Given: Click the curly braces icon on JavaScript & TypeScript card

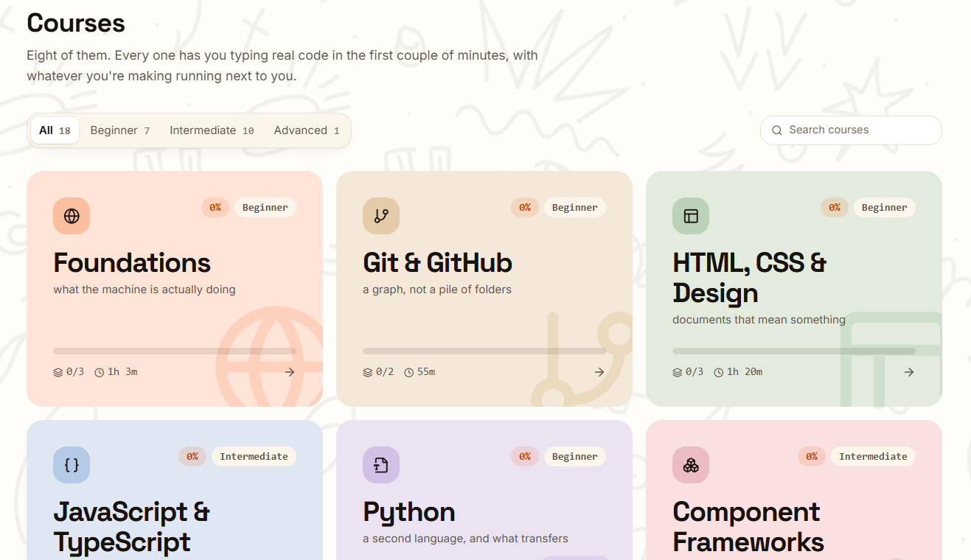Looking at the screenshot, I should tap(72, 465).
